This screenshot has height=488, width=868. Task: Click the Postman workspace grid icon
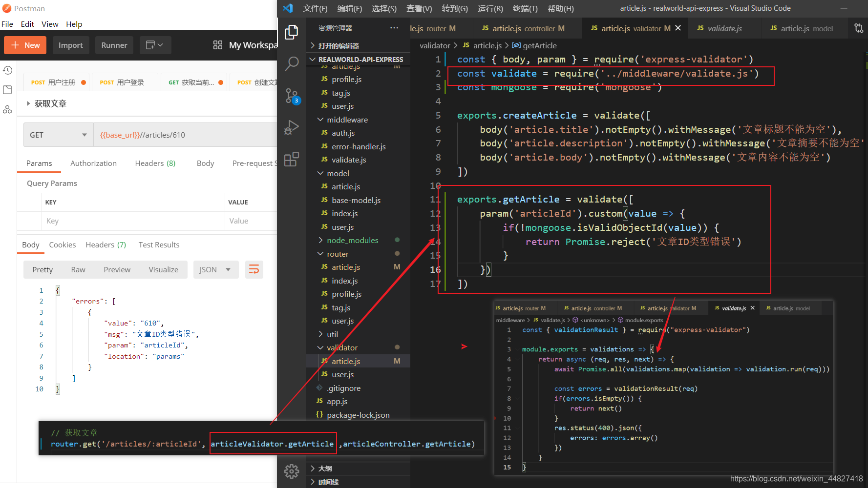pyautogui.click(x=218, y=45)
